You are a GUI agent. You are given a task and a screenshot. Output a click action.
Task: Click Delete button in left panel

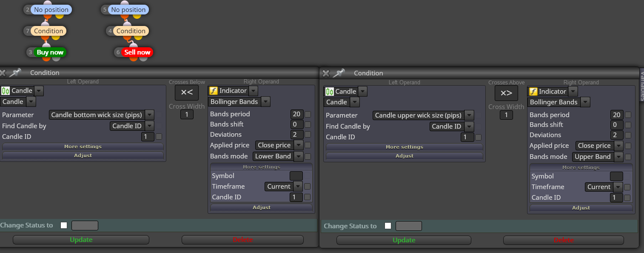(x=242, y=239)
